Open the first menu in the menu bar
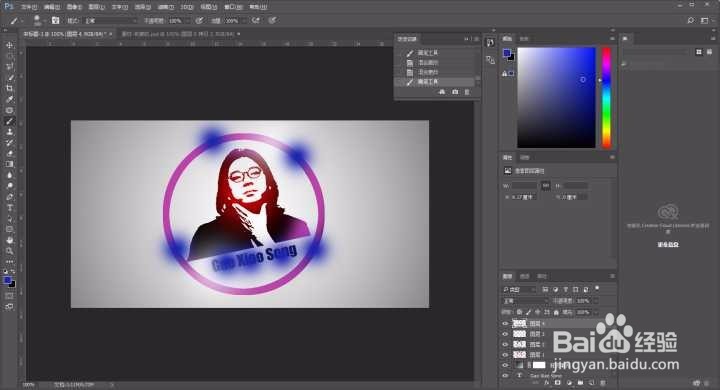The width and height of the screenshot is (720, 390). (28, 7)
